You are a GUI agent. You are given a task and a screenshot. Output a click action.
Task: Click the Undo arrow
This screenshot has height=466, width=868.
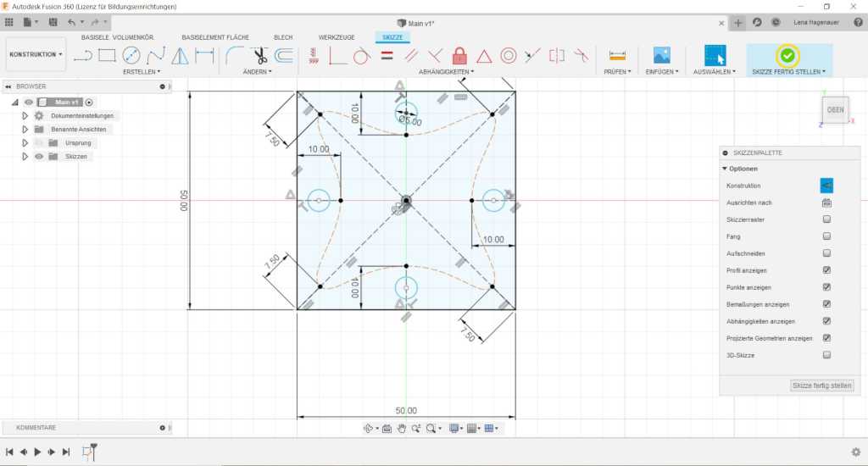click(71, 22)
